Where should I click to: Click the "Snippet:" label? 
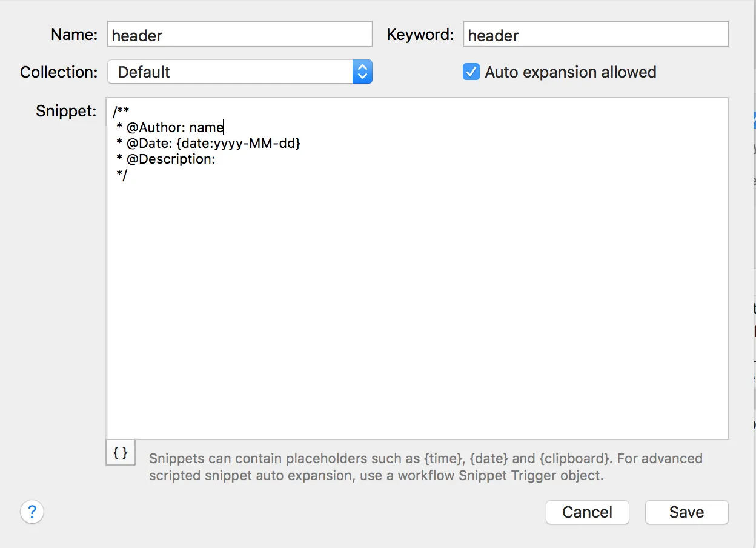(66, 111)
